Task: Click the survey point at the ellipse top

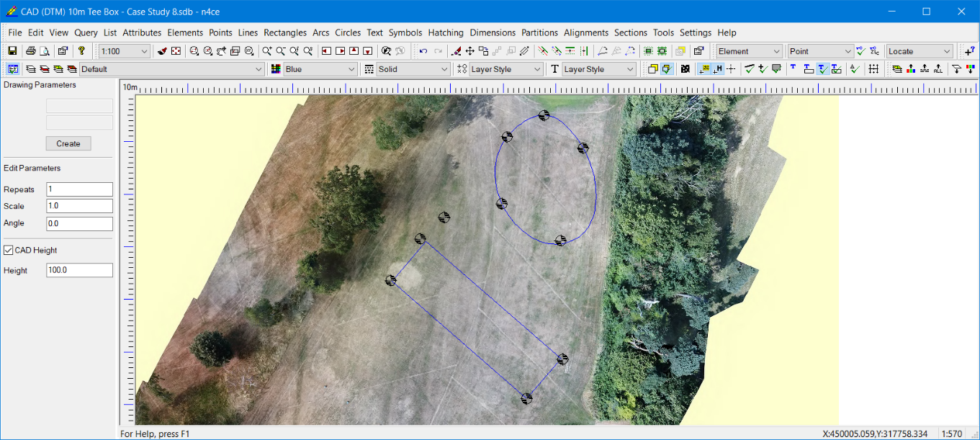Action: coord(544,115)
